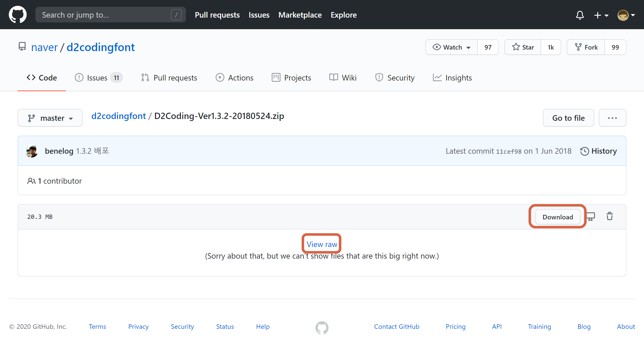
Task: Go to Marketplace
Action: (300, 15)
